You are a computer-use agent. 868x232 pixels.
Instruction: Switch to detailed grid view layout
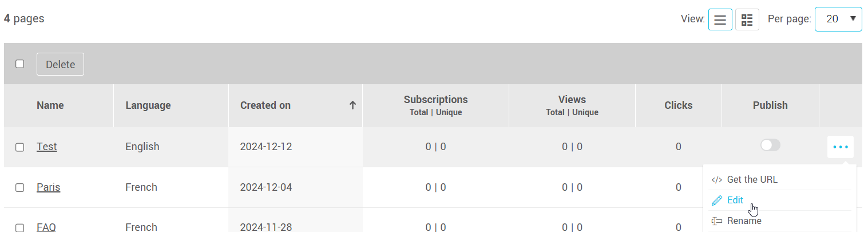pos(747,19)
